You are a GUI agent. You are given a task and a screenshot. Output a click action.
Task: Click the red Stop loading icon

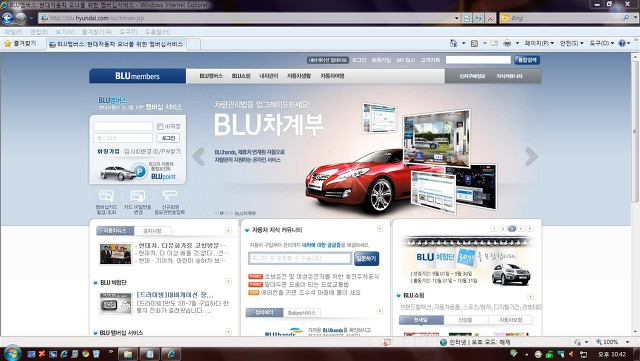(490, 18)
